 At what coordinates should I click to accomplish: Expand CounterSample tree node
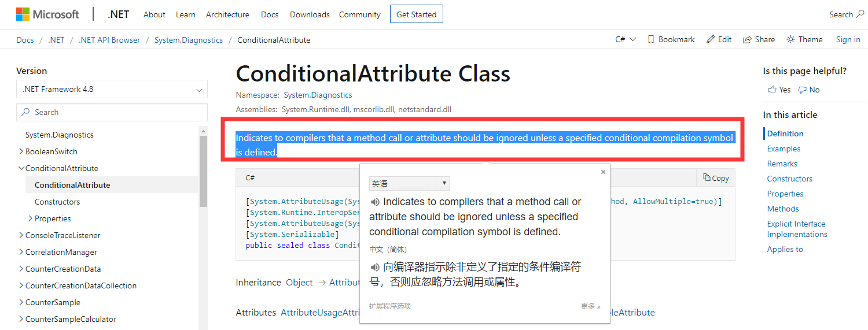(x=21, y=302)
